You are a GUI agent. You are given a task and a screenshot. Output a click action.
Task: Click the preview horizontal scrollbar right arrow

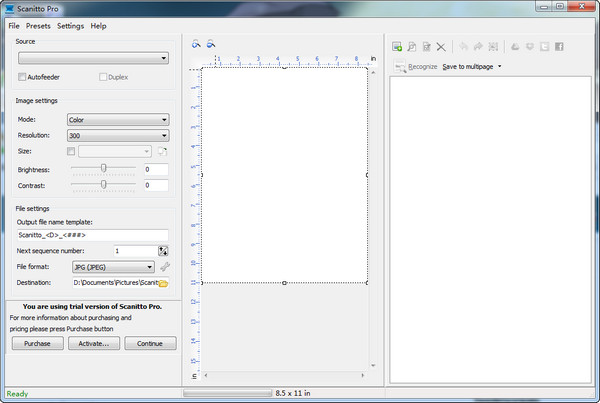pyautogui.click(x=363, y=375)
